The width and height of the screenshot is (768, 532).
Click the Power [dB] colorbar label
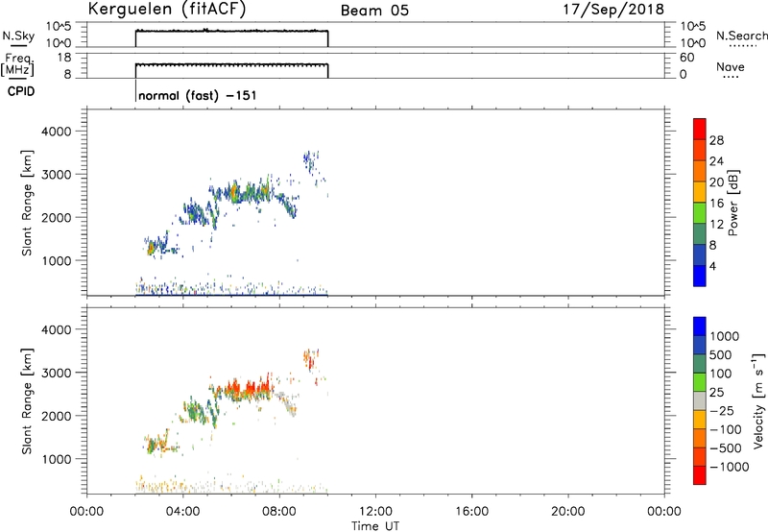point(732,203)
